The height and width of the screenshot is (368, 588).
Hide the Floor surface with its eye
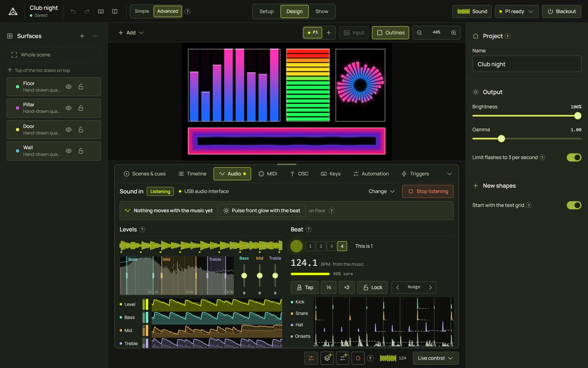click(68, 87)
